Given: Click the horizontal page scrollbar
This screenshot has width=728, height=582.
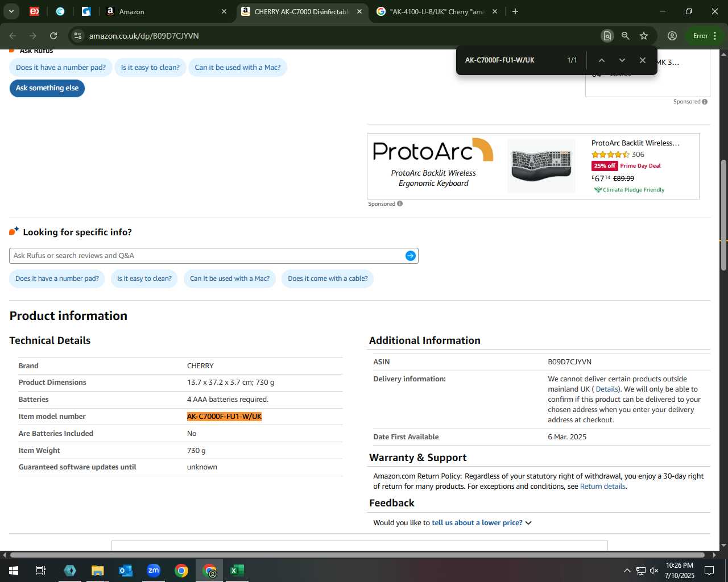Looking at the screenshot, I should pyautogui.click(x=357, y=555).
